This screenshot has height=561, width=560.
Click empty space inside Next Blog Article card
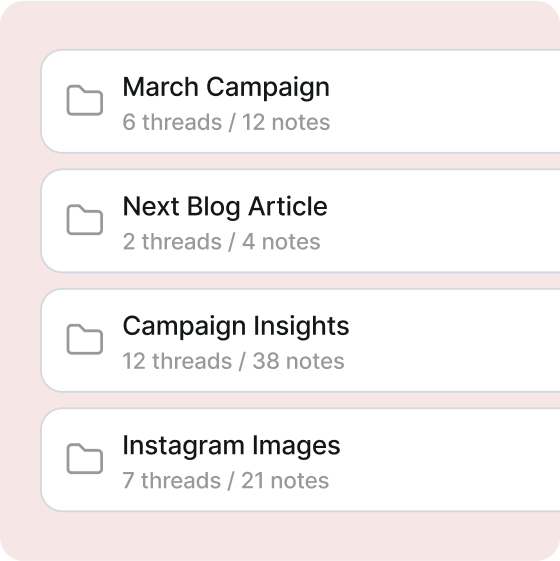(447, 221)
